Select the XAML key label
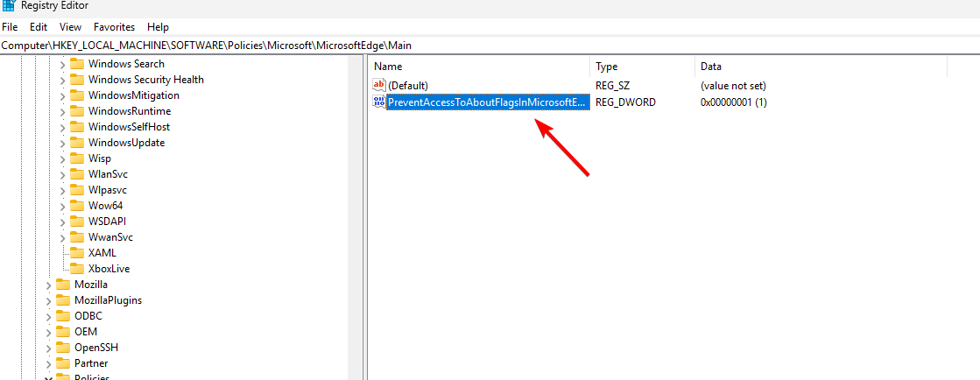 pos(102,252)
